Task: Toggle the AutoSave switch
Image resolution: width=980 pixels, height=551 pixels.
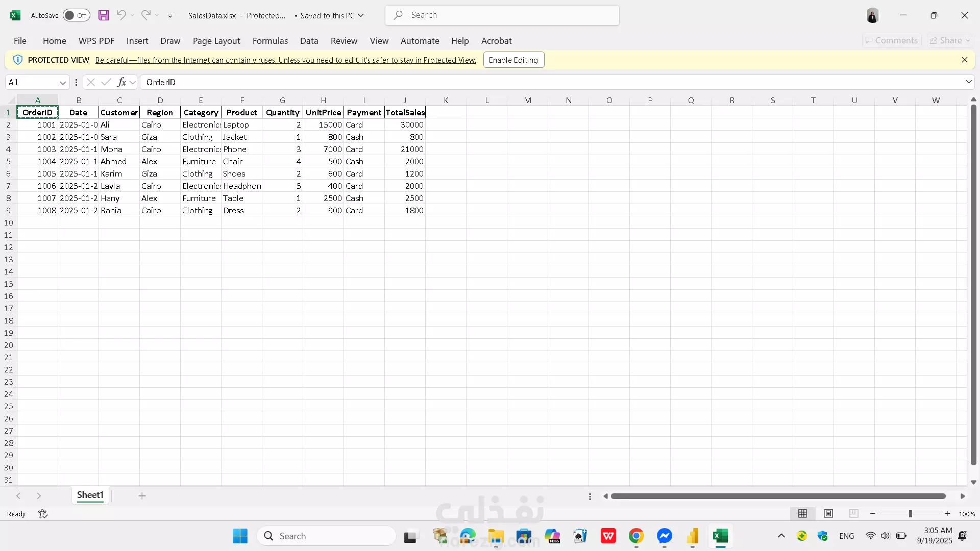Action: pos(76,15)
